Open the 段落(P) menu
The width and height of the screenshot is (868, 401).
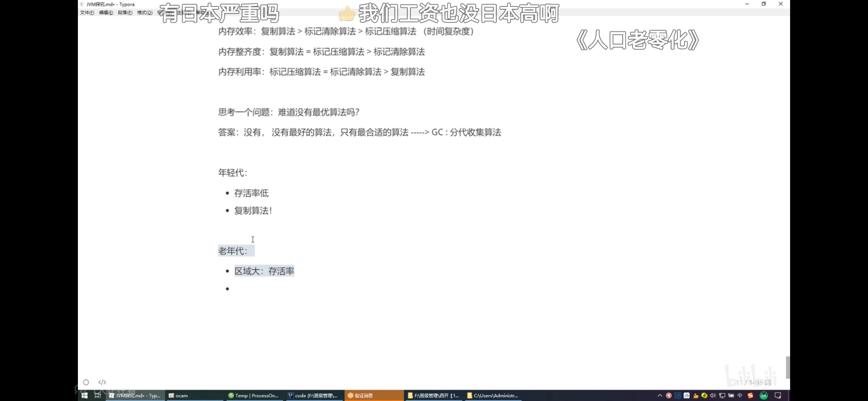coord(125,13)
